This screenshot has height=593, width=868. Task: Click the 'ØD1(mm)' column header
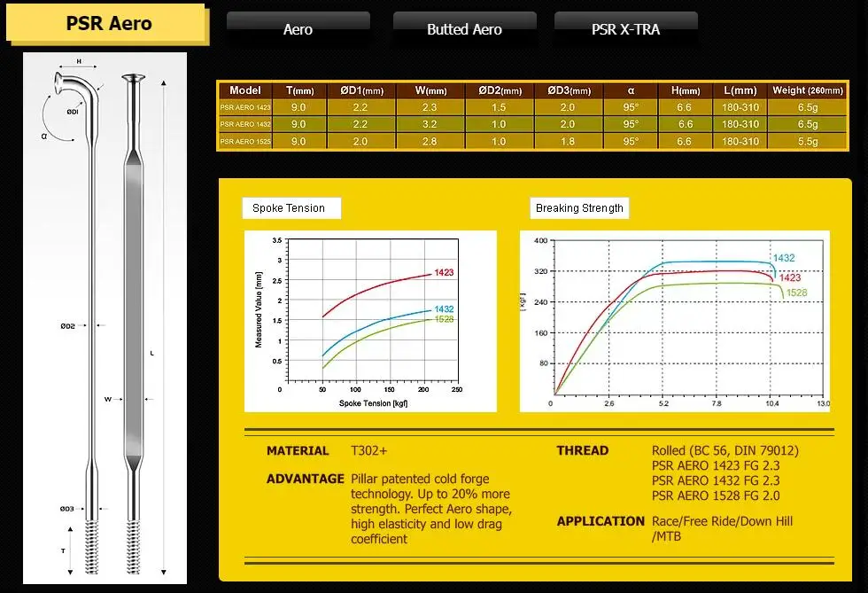coord(361,90)
